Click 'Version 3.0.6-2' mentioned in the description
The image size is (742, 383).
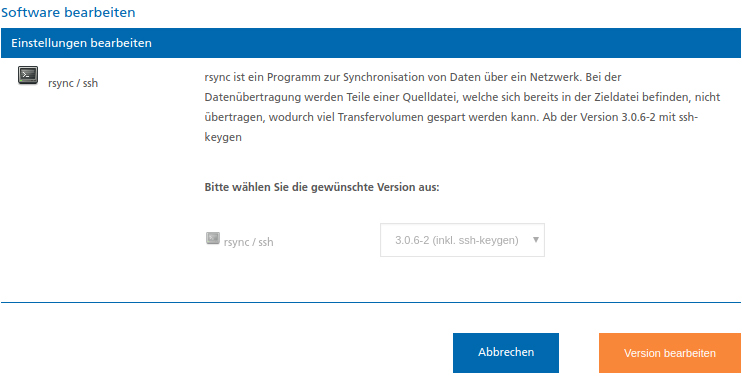pyautogui.click(x=624, y=118)
